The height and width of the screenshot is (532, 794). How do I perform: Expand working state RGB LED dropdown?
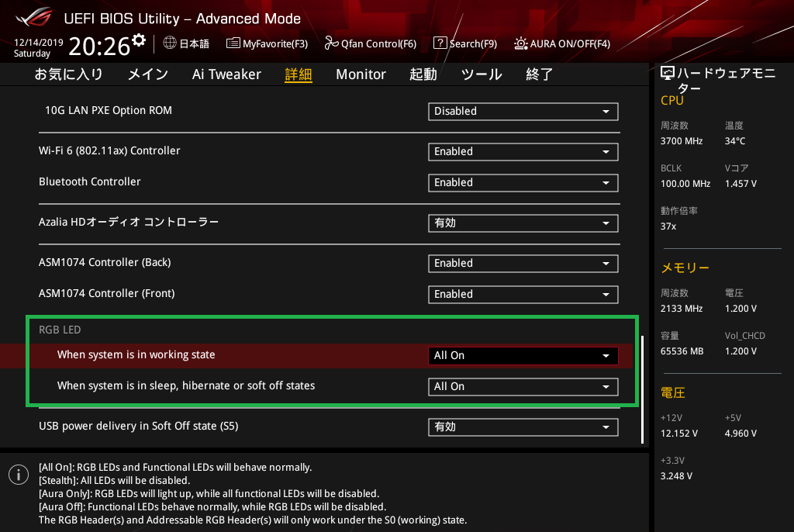[523, 356]
